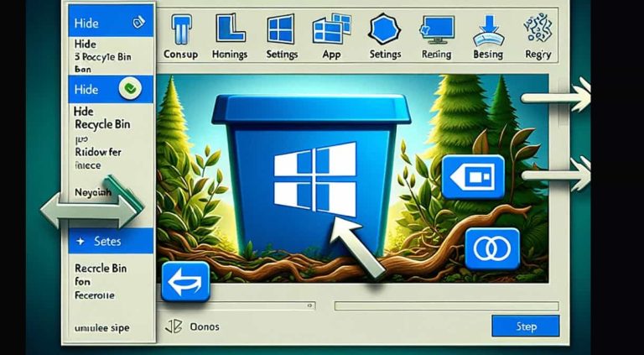Screen dimensions: 644x355
Task: Click the Recycle Bin picture with Windows logo
Action: click(x=311, y=178)
